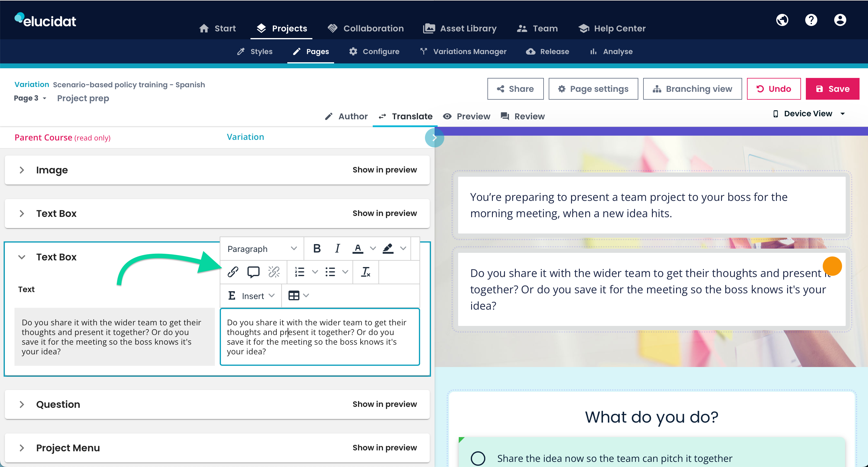Insert a numbered list

(x=300, y=272)
